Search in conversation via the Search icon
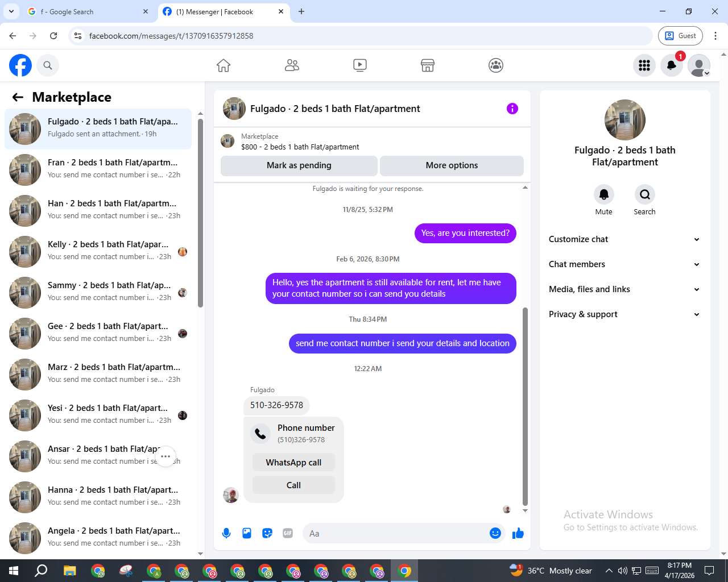728x582 pixels. (645, 194)
